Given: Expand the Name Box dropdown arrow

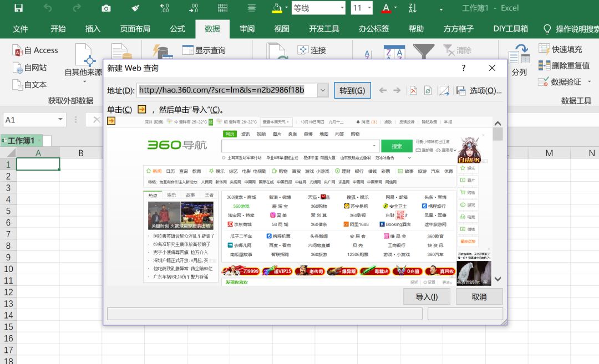Looking at the screenshot, I should pos(60,120).
